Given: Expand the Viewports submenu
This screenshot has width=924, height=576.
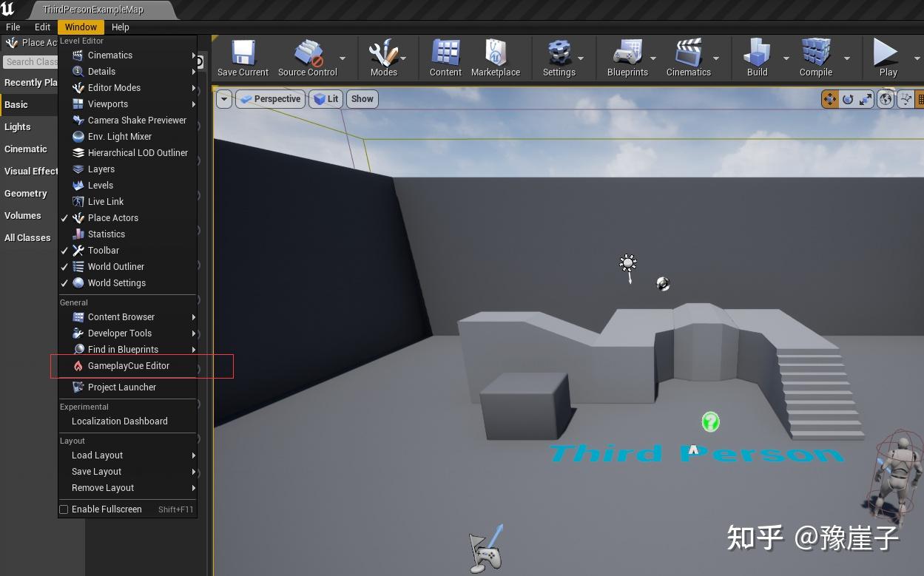Looking at the screenshot, I should 127,104.
